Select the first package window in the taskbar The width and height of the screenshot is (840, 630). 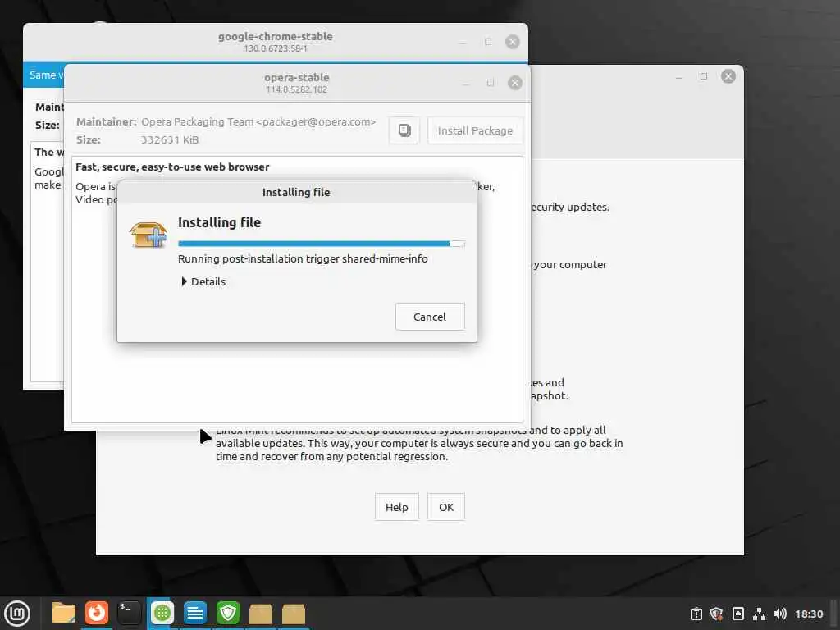(261, 614)
